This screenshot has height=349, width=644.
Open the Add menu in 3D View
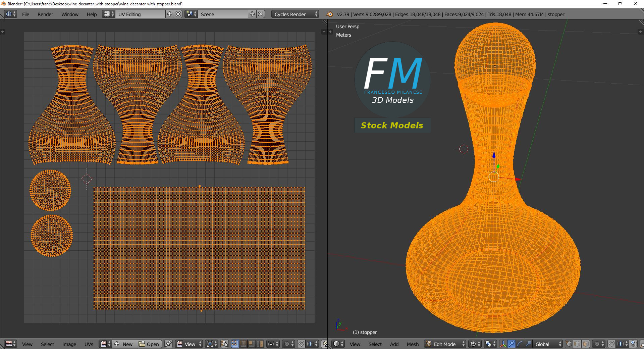394,344
